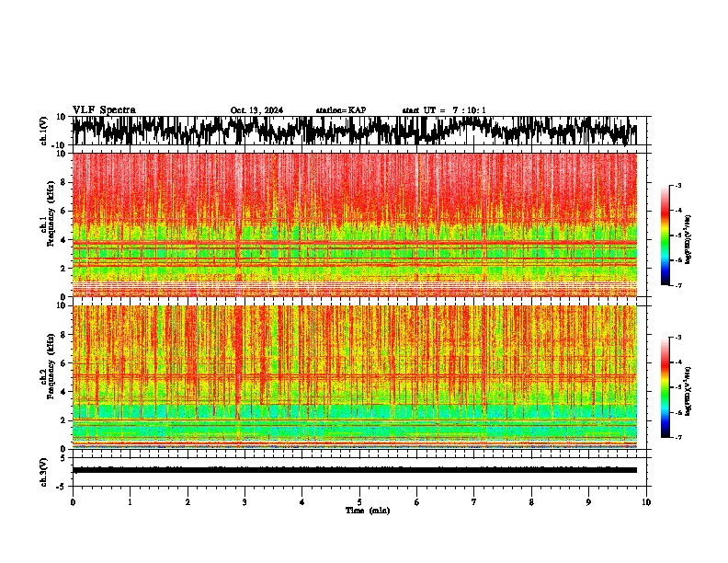Click the "-7" label on ch.2 color bar

[x=678, y=437]
